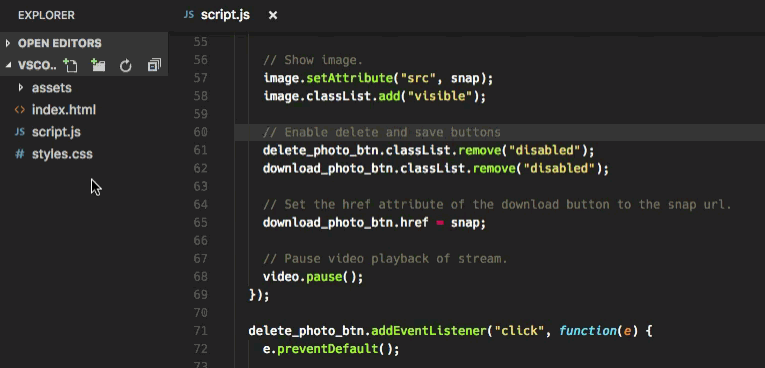
Task: Click line number 71 in the gutter
Action: pyautogui.click(x=201, y=331)
